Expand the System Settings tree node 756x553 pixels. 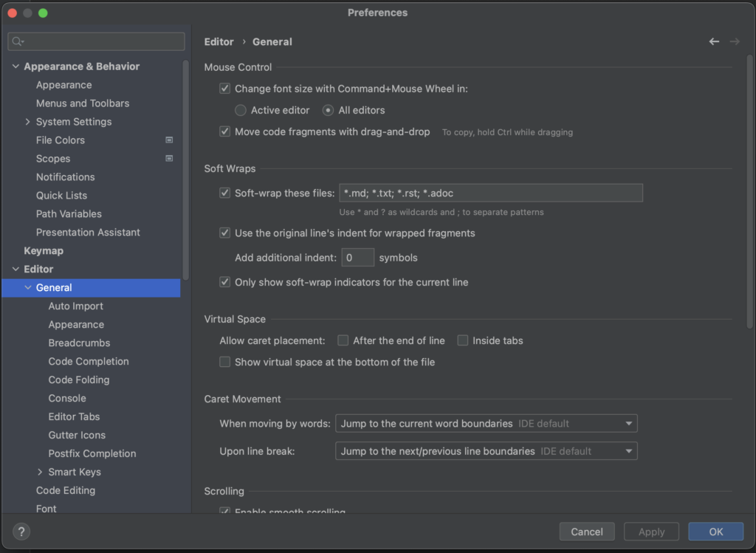click(x=27, y=121)
